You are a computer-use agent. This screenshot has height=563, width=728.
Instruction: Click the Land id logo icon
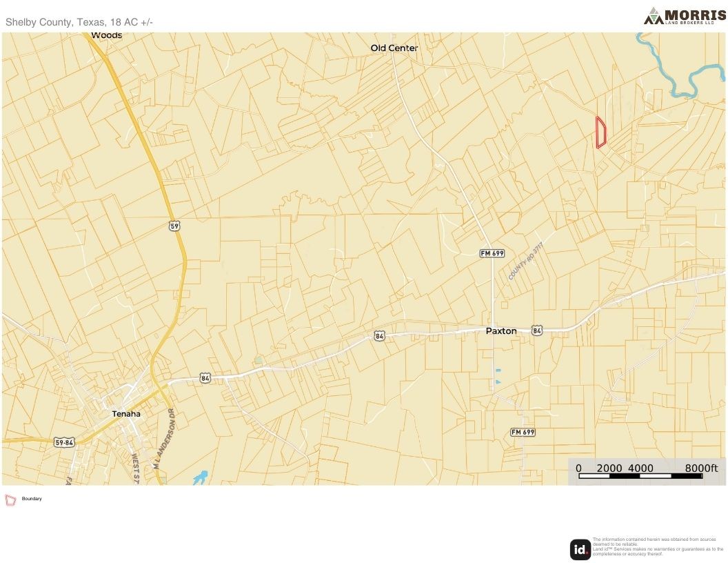[x=580, y=549]
